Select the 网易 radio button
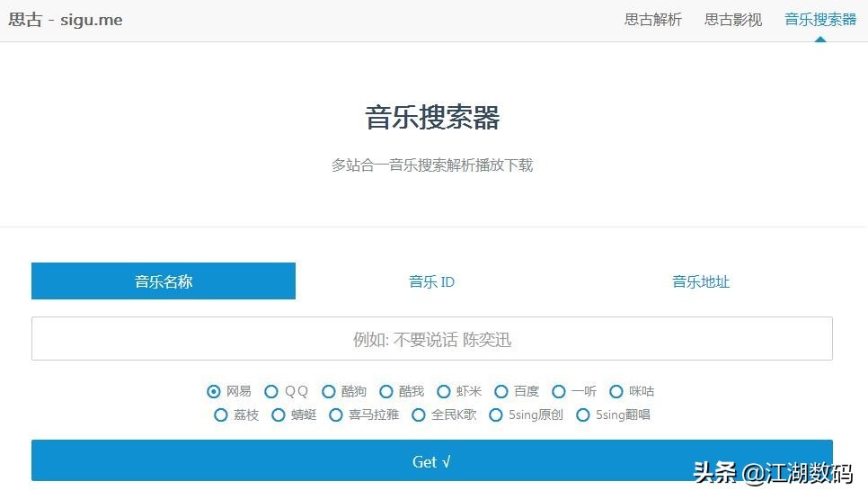 coord(214,391)
